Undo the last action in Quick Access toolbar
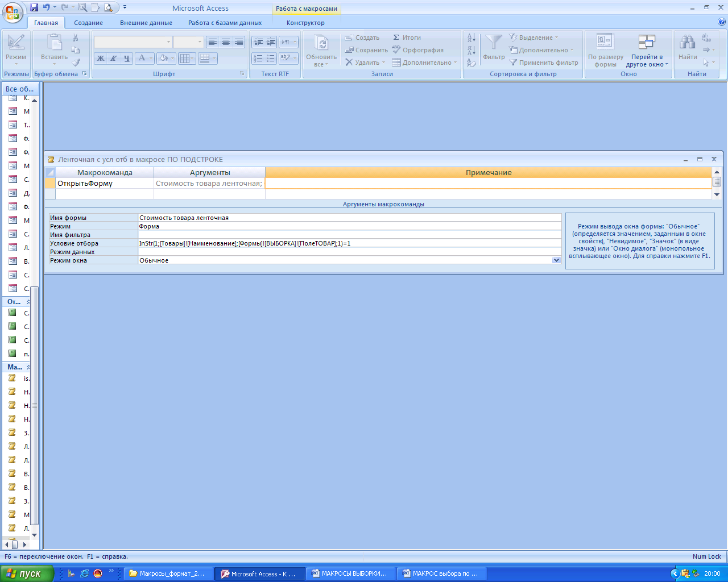The width and height of the screenshot is (728, 582). [x=47, y=8]
